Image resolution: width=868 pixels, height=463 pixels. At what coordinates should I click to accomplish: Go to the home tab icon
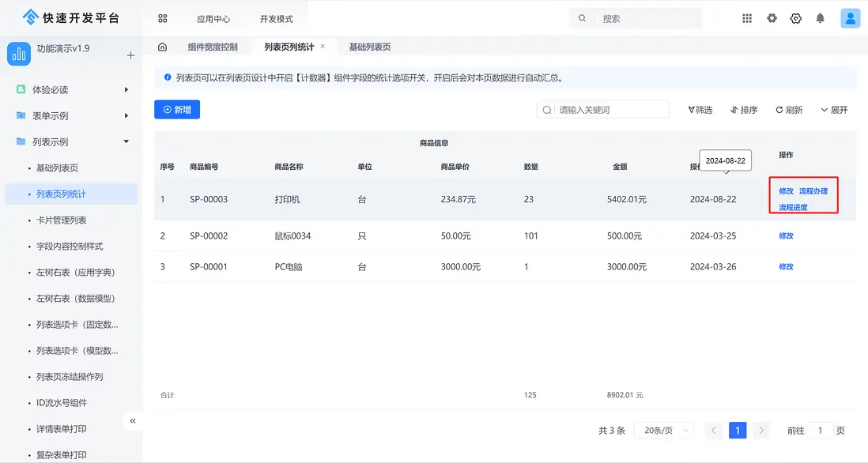tap(162, 47)
